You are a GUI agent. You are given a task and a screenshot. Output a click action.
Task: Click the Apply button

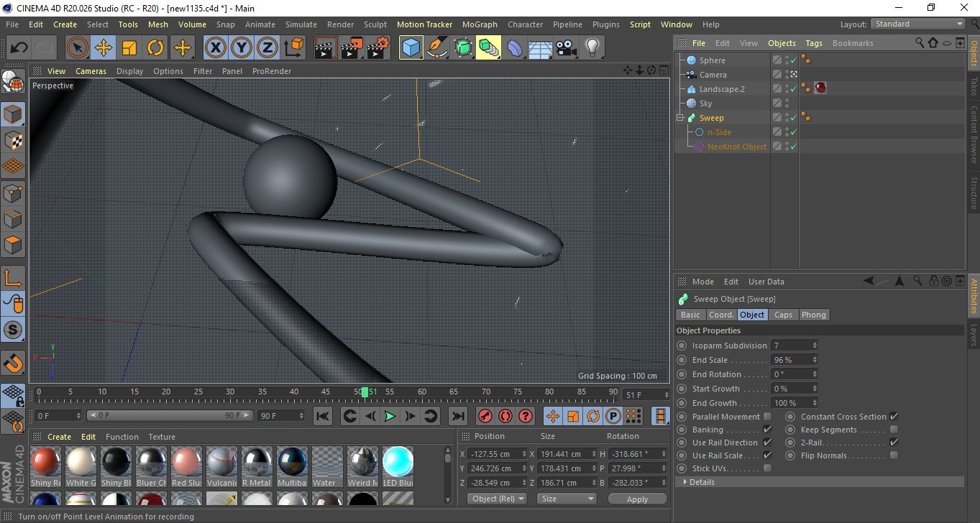pyautogui.click(x=637, y=499)
